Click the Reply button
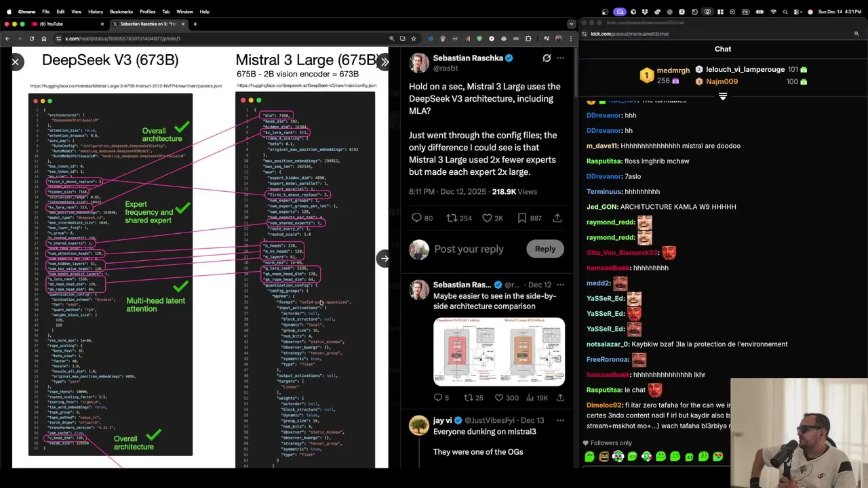Viewport: 868px width, 488px height. click(x=545, y=249)
